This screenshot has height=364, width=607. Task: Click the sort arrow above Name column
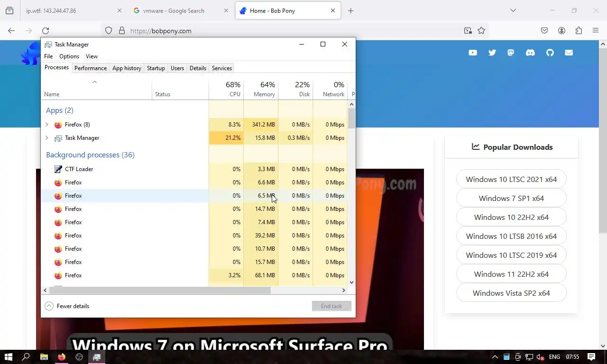tap(94, 82)
